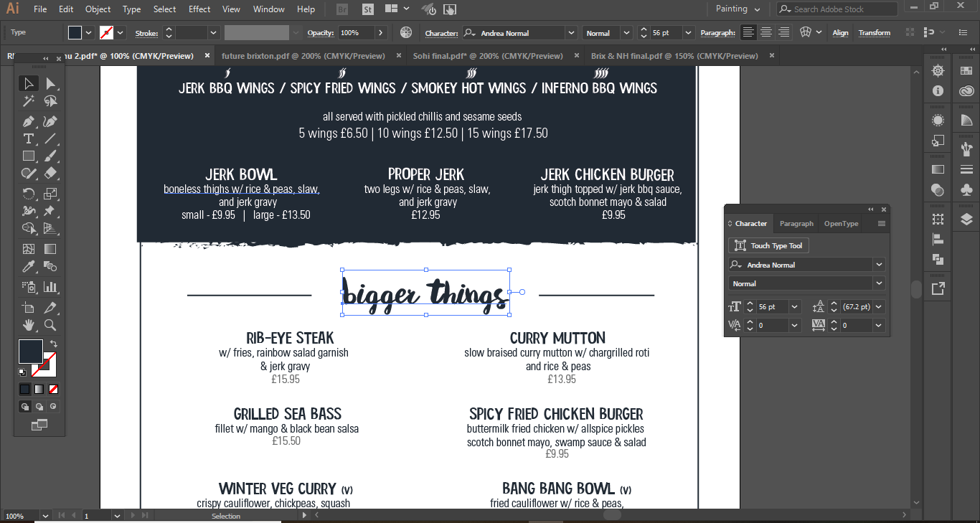Click the Touch Type Tool button

769,245
